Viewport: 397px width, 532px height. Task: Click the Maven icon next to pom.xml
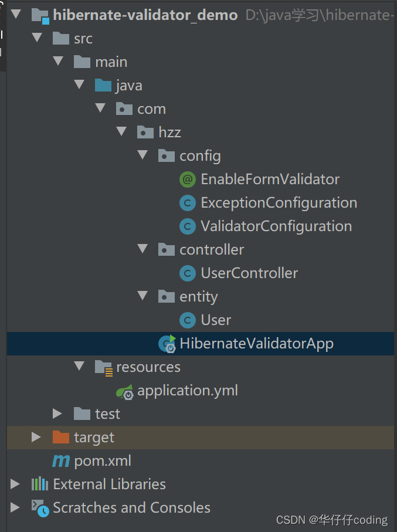[60, 461]
